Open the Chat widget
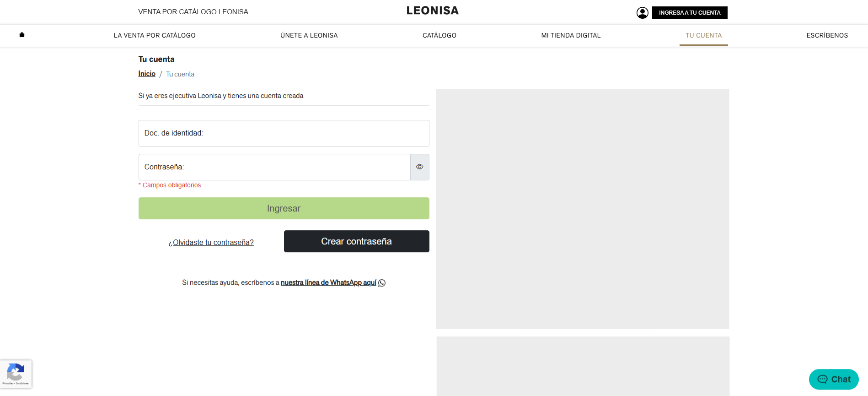The width and height of the screenshot is (868, 396). [x=833, y=379]
